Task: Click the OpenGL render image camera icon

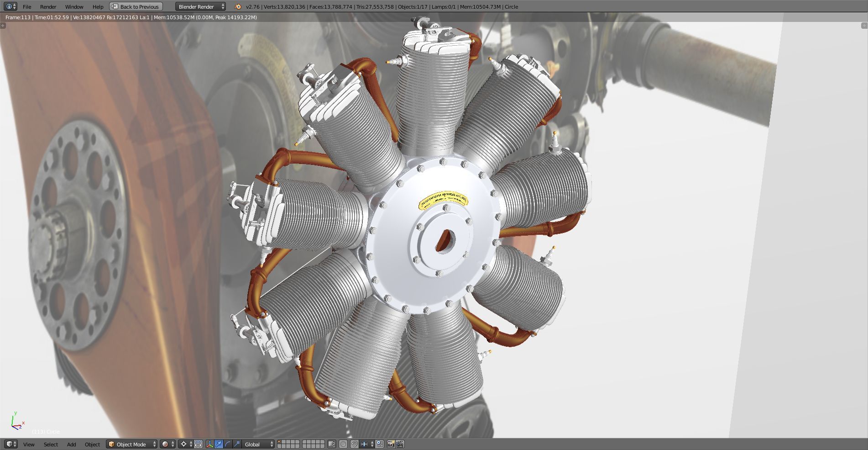Action: pyautogui.click(x=391, y=444)
